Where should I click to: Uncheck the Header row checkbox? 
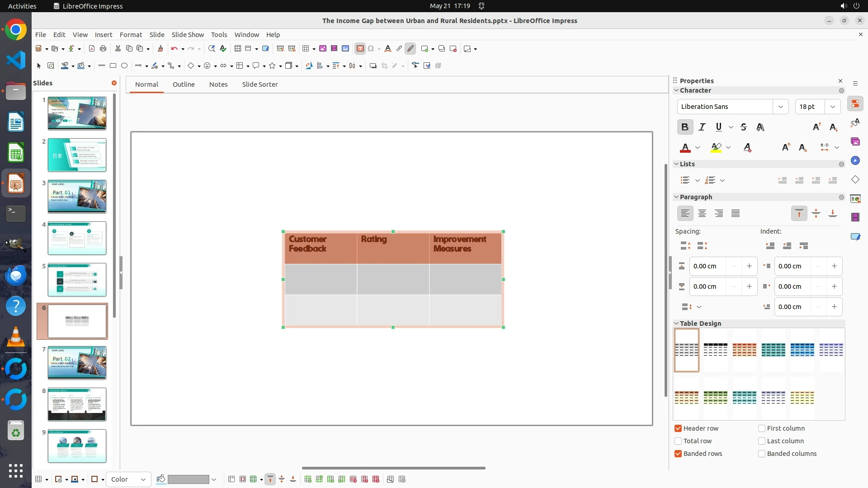pos(678,428)
